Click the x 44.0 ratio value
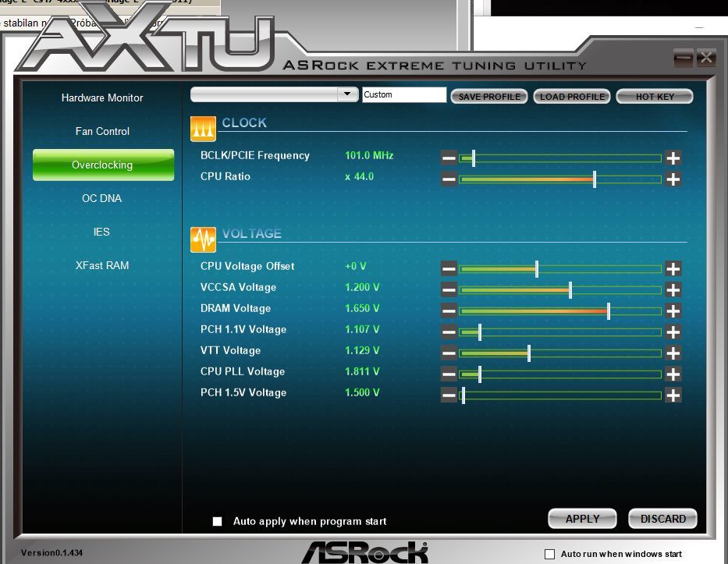Image resolution: width=728 pixels, height=564 pixels. [x=360, y=177]
